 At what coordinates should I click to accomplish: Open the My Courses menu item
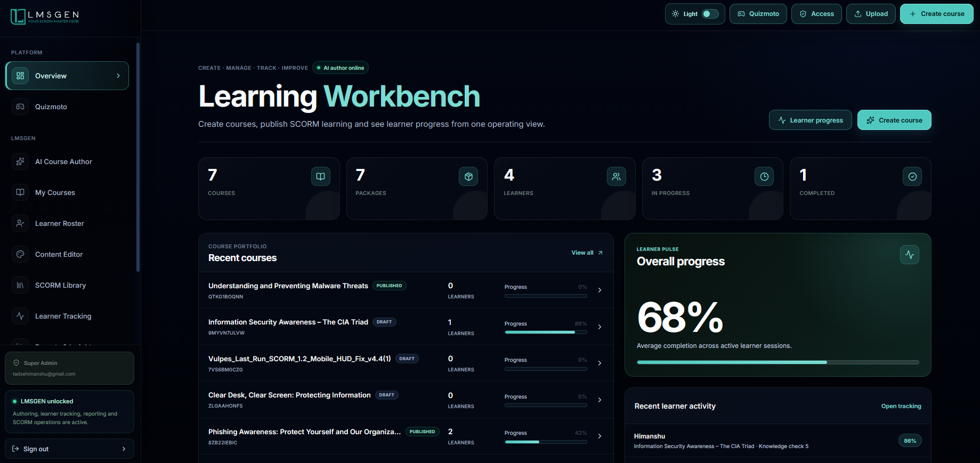click(x=67, y=192)
